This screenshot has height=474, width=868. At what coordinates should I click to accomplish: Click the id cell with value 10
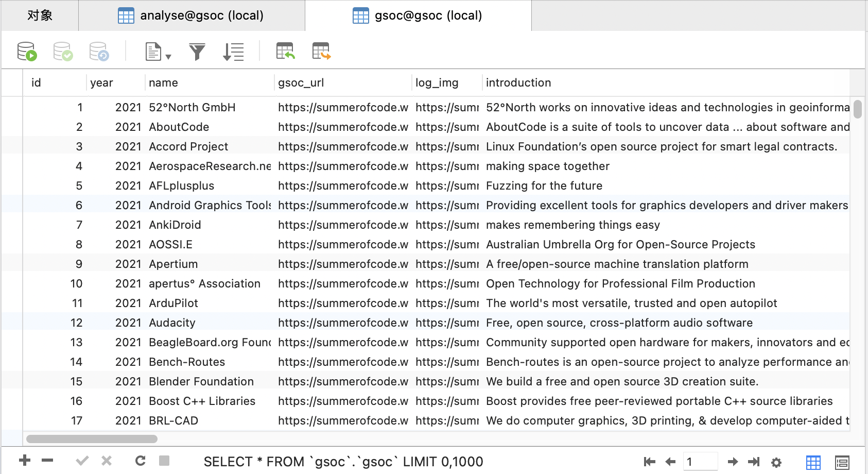[x=55, y=283]
